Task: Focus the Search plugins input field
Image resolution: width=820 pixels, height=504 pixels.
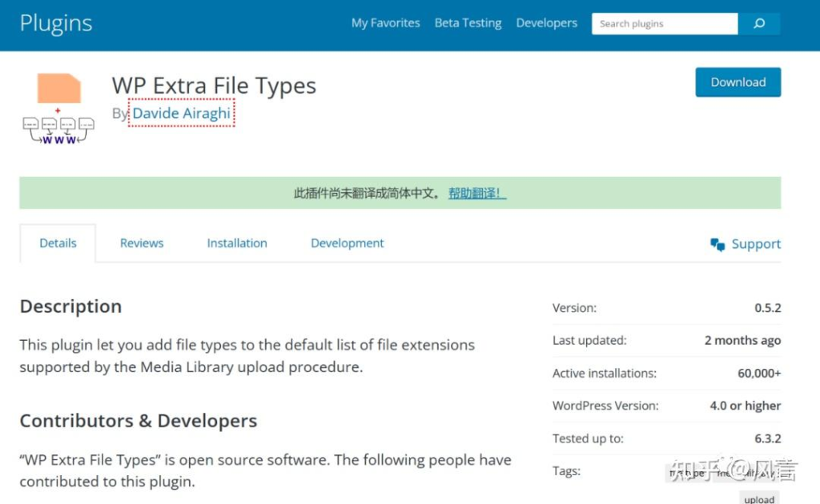Action: (664, 24)
